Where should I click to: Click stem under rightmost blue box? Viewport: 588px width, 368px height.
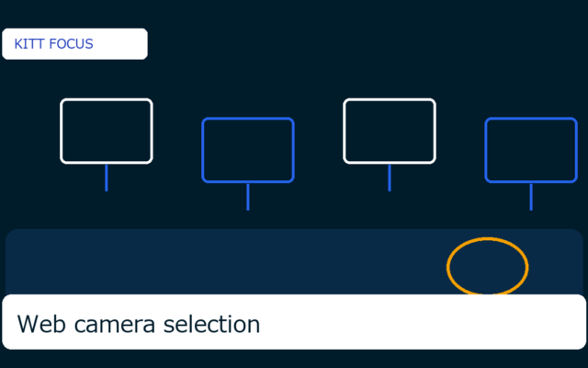click(531, 197)
